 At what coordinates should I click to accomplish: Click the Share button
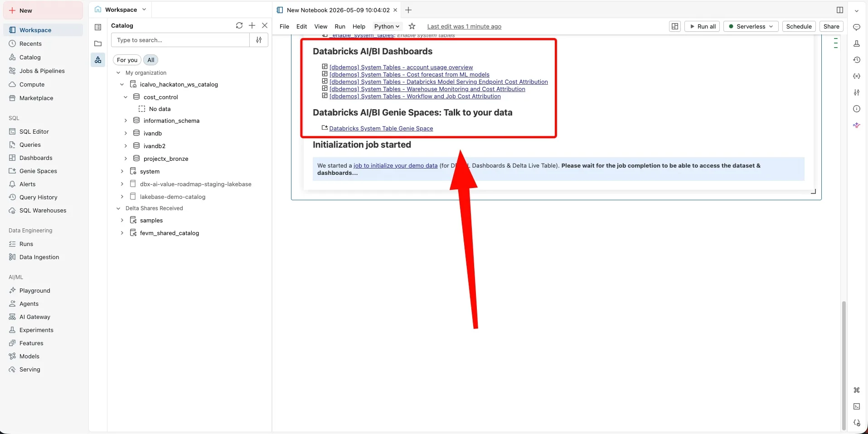pos(831,26)
